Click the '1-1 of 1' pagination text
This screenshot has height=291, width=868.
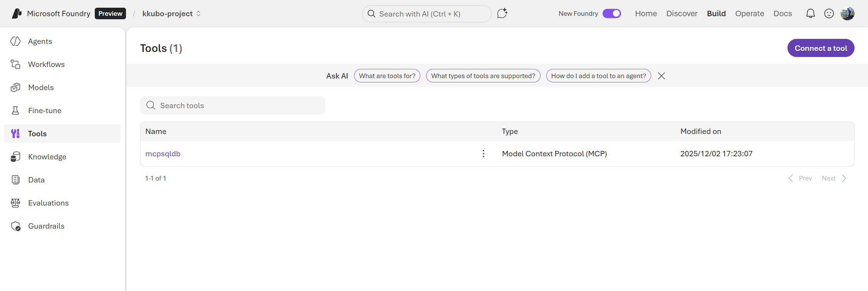point(156,178)
